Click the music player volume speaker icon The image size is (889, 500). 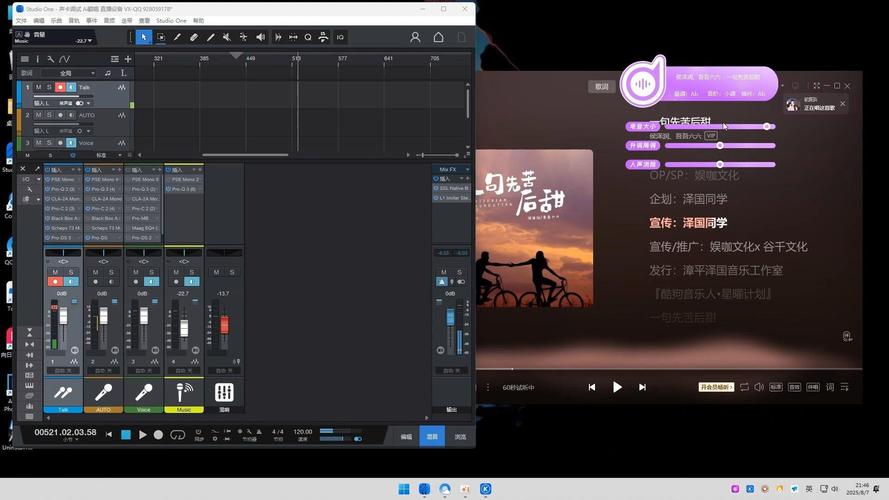[759, 387]
